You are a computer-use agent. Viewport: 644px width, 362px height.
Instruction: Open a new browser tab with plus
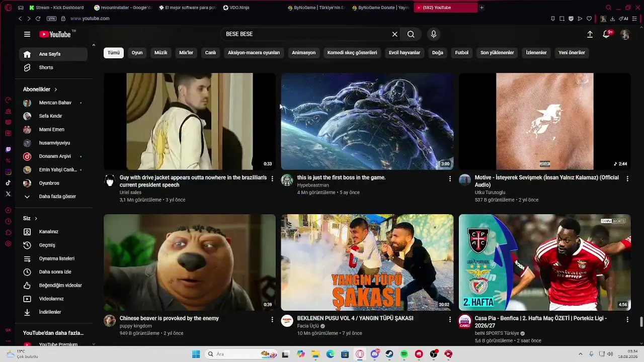click(481, 8)
